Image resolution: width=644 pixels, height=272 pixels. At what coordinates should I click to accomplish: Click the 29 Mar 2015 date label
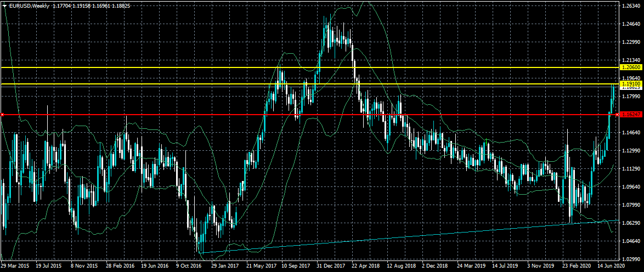click(15, 267)
